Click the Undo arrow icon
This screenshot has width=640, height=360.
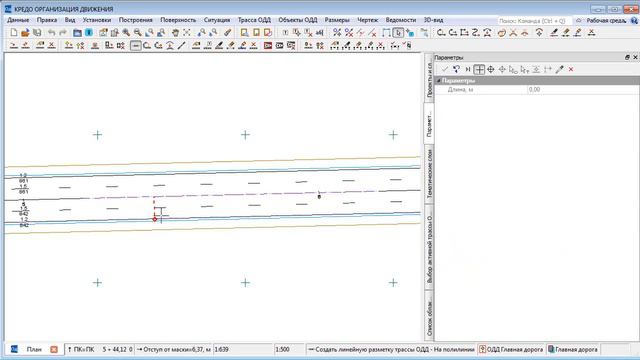pyautogui.click(x=51, y=33)
